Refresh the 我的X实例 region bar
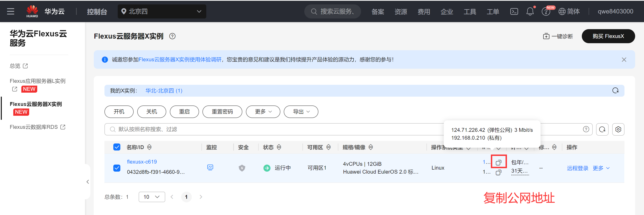The width and height of the screenshot is (644, 215). click(615, 90)
